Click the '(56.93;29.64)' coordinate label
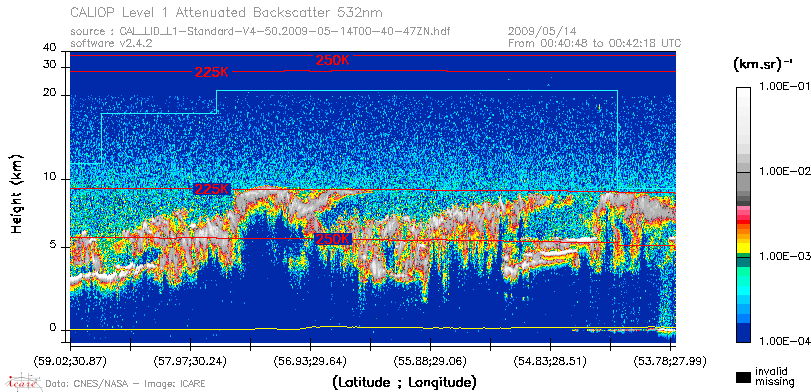The width and height of the screenshot is (811, 392). [310, 360]
